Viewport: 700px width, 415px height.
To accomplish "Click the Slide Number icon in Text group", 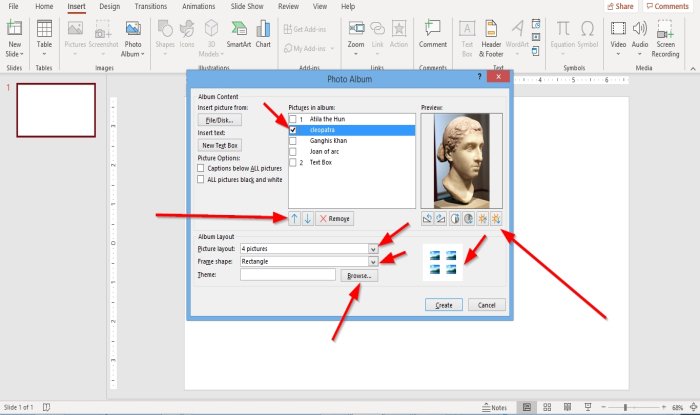I will point(536,37).
